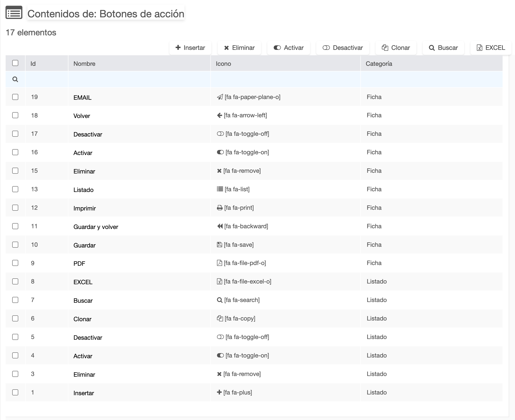Screen dimensions: 515x420
Task: Click the Desactivar toggle-off toolbar button
Action: tap(342, 48)
